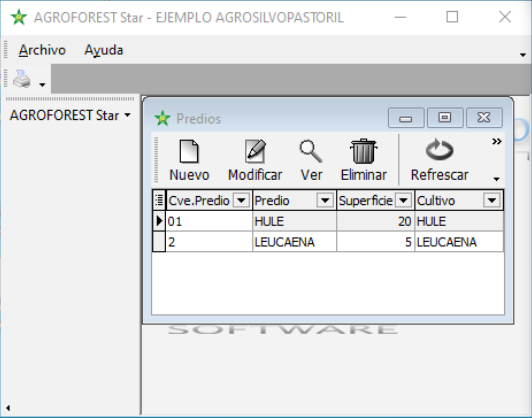Image resolution: width=532 pixels, height=418 pixels.
Task: Open the Cultivo column filter dropdown
Action: (x=492, y=201)
